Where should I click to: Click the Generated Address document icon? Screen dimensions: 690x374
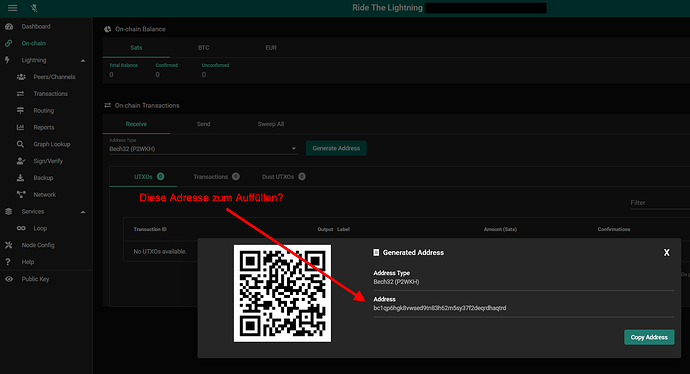pyautogui.click(x=376, y=253)
